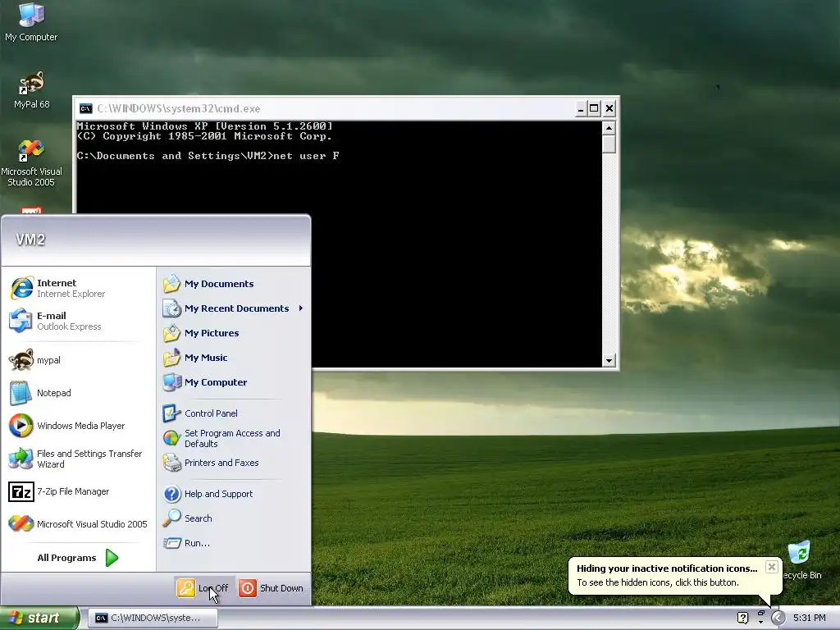Image resolution: width=840 pixels, height=630 pixels.
Task: Open My Music folder
Action: (x=234, y=358)
